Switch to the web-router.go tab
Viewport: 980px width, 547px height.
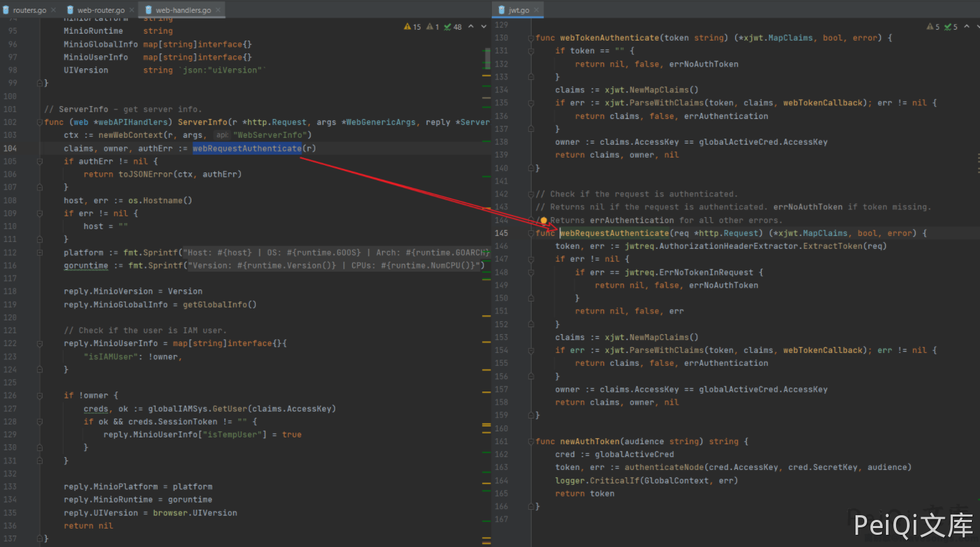[x=101, y=10]
